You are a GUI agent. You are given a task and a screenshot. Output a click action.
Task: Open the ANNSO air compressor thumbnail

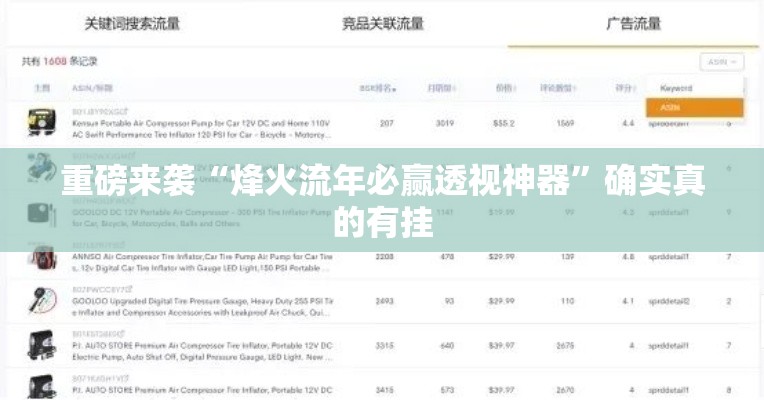click(43, 259)
